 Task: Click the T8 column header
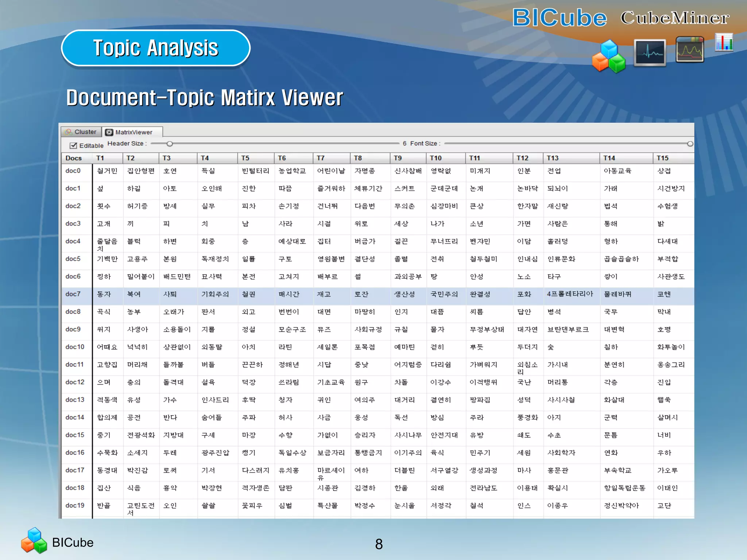(x=370, y=158)
